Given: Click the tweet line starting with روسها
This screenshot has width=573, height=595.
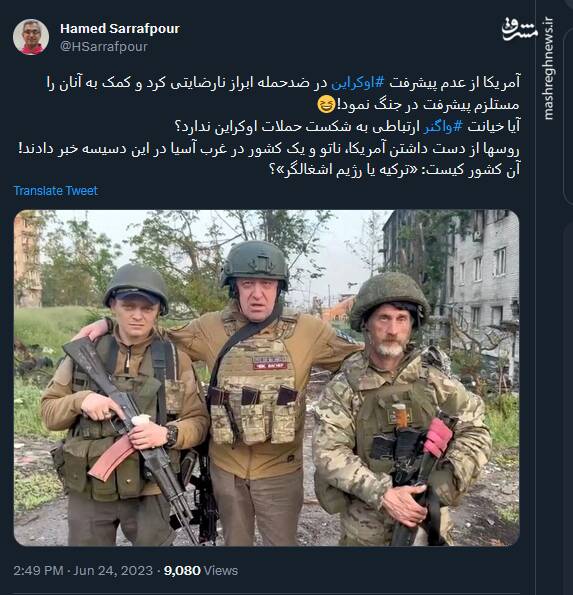Looking at the screenshot, I should click(269, 148).
